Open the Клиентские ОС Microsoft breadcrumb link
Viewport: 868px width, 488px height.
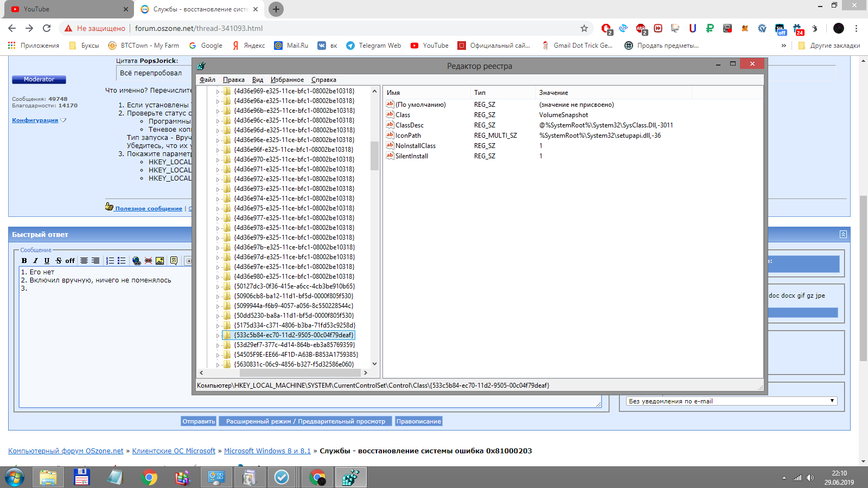[x=174, y=451]
